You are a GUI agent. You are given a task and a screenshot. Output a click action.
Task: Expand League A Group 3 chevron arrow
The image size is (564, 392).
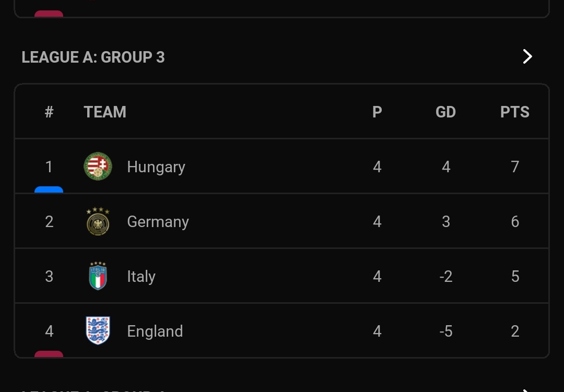(527, 56)
